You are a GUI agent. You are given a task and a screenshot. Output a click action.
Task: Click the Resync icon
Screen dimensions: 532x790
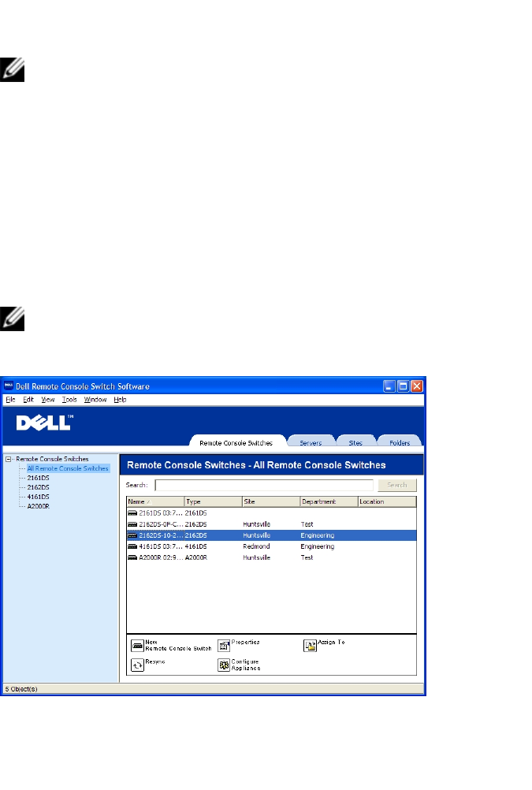(137, 665)
